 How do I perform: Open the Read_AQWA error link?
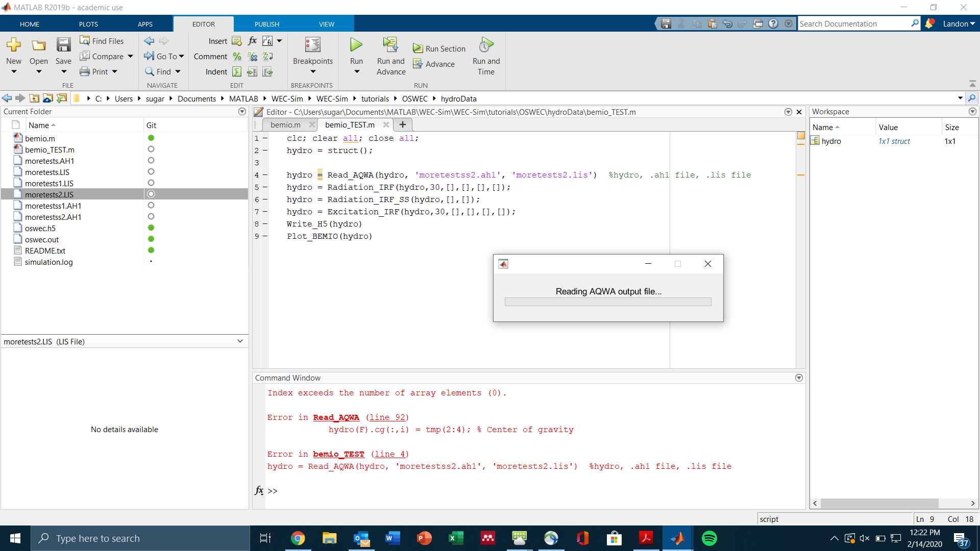[x=336, y=417]
